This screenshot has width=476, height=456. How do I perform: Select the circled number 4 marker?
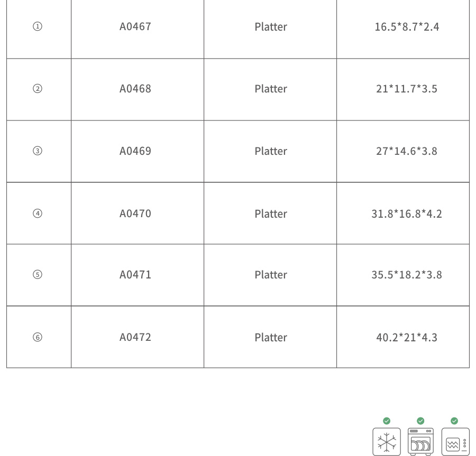pyautogui.click(x=38, y=213)
